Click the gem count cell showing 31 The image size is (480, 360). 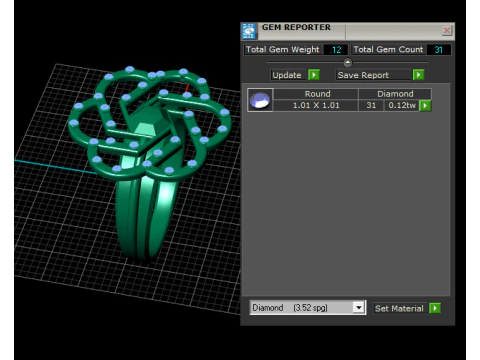[371, 105]
